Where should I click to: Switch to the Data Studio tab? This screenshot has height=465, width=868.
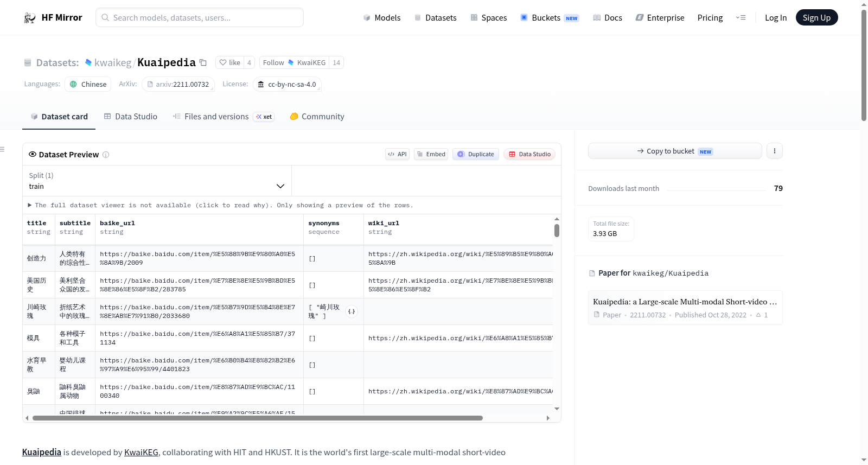(130, 117)
